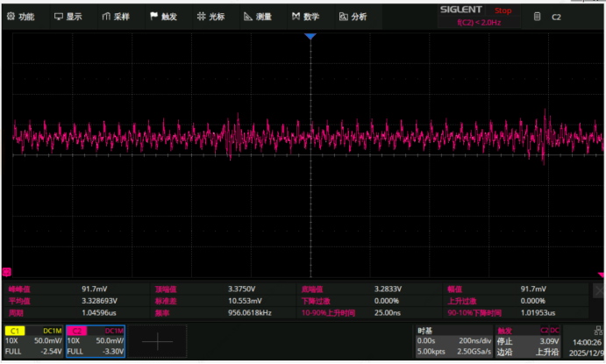Image resolution: width=606 pixels, height=364 pixels.
Task: Select the 标准差 standard deviation label
Action: tap(166, 301)
